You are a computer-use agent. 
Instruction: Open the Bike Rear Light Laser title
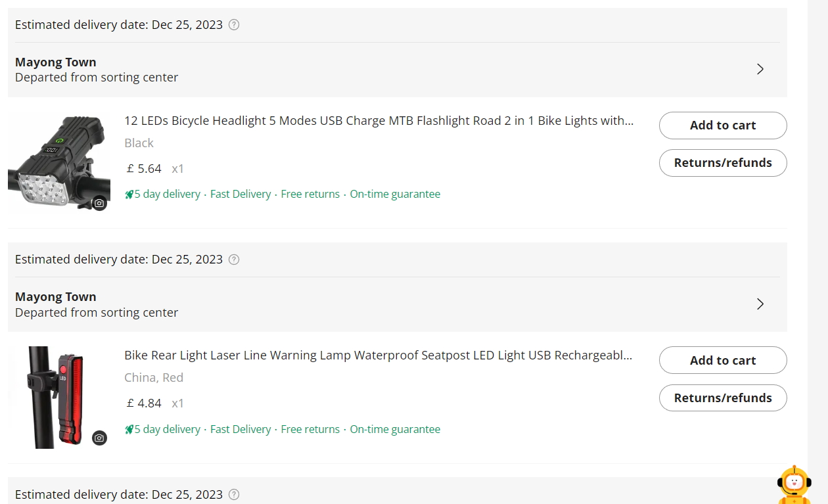click(379, 355)
